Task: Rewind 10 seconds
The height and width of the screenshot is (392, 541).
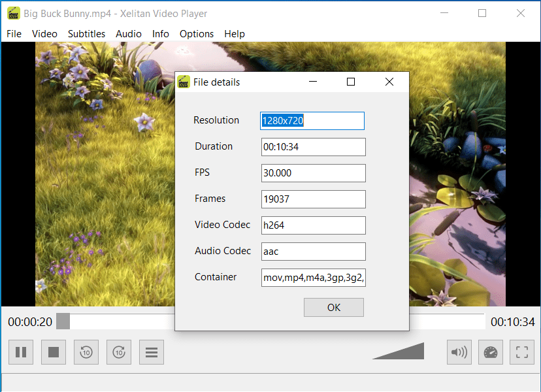Action: [86, 352]
